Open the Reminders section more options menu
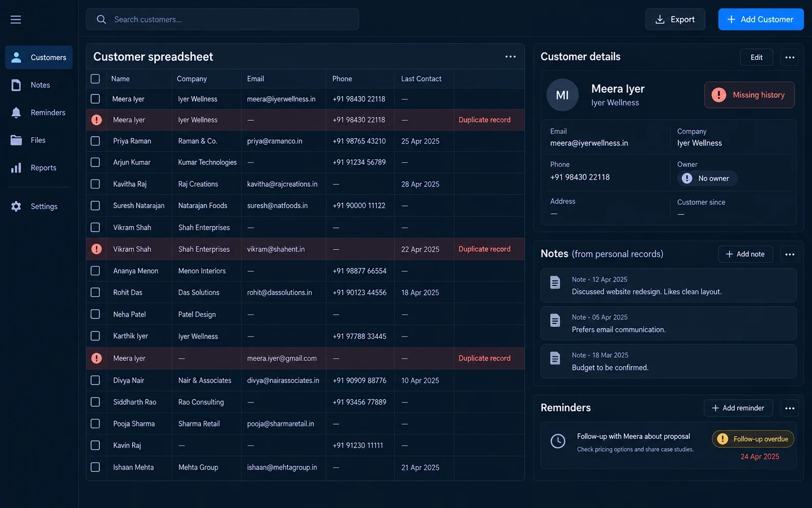812x508 pixels. tap(790, 408)
